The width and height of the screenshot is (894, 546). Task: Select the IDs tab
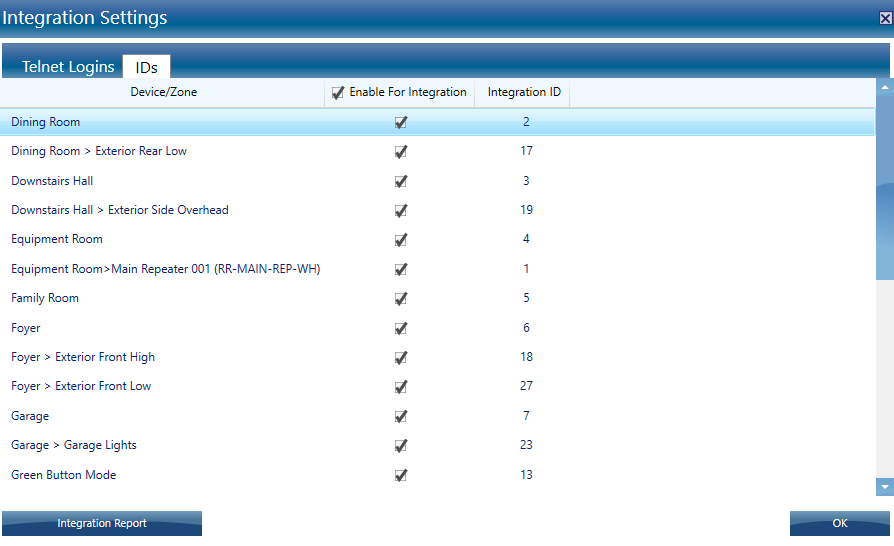coord(146,67)
